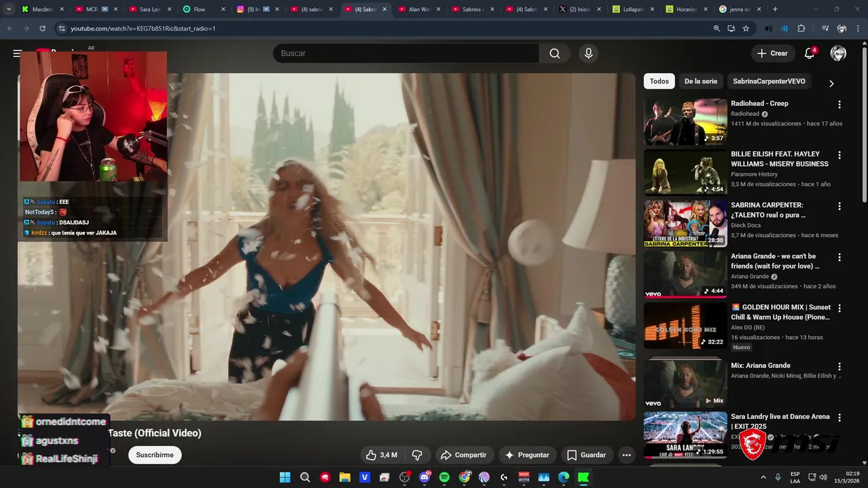Click the search magnifier button
868x488 pixels.
(x=555, y=54)
